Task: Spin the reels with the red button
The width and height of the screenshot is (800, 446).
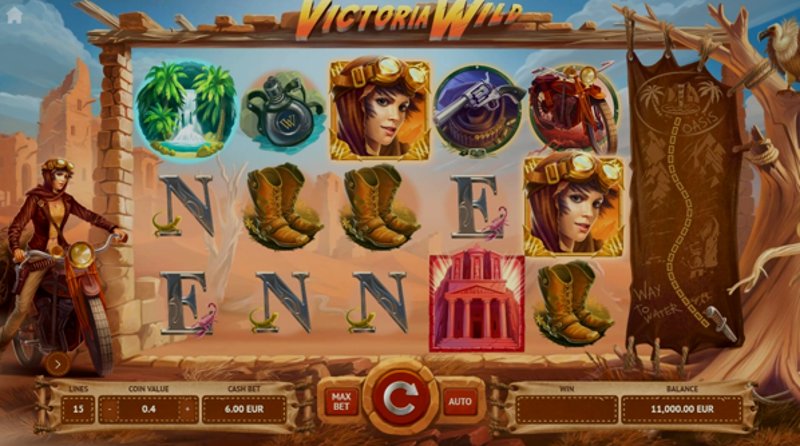Action: [401, 398]
